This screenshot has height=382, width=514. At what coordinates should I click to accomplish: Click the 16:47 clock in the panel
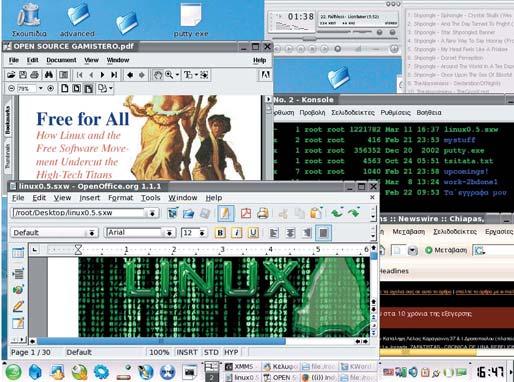(490, 371)
